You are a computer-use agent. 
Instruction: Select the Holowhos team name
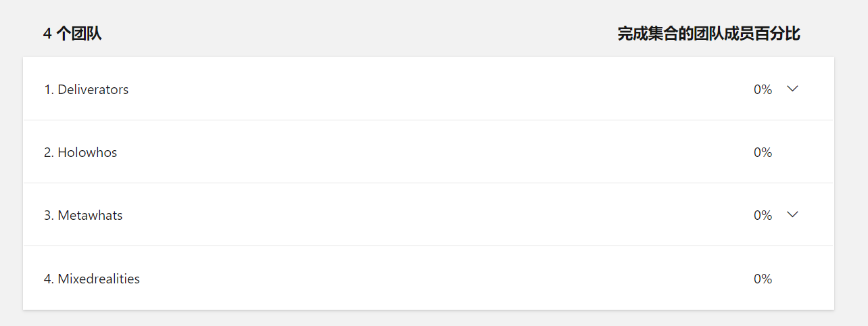point(87,152)
